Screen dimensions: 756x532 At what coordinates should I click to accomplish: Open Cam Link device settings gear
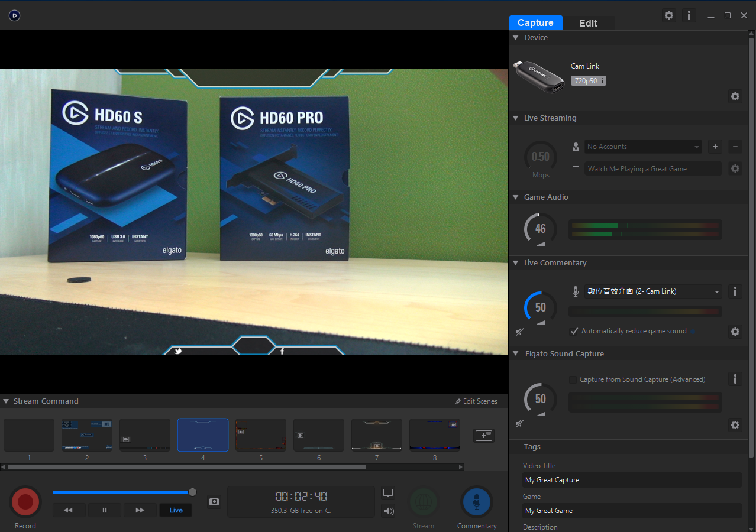point(735,96)
